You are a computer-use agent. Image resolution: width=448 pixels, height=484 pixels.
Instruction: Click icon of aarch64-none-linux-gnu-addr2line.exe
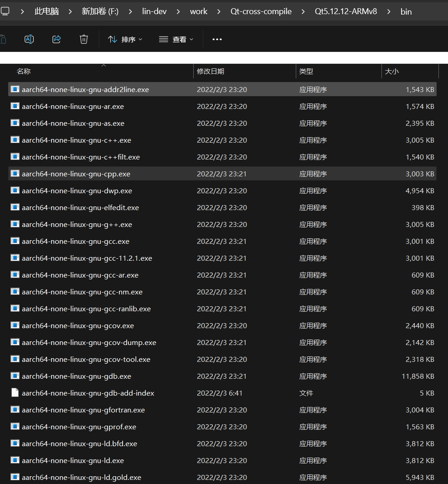15,89
